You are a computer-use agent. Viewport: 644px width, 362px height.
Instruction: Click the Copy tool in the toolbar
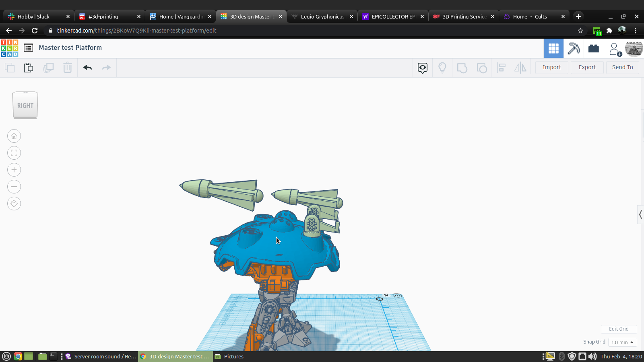tap(10, 68)
